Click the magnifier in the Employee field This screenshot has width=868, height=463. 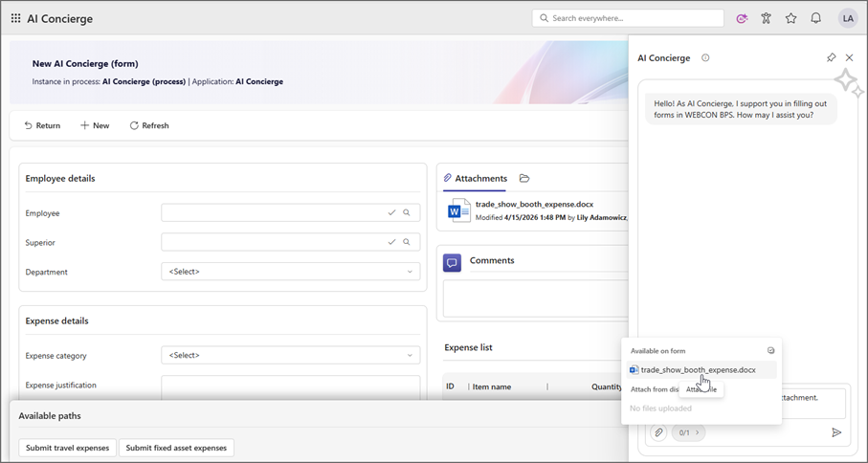coord(406,213)
